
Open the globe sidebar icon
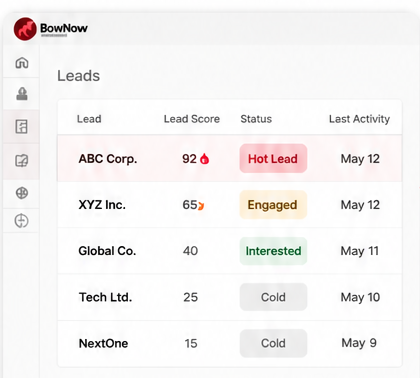click(22, 193)
